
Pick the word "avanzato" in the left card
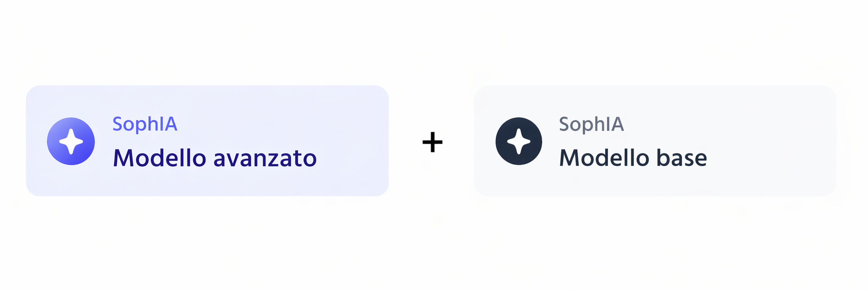(x=265, y=158)
